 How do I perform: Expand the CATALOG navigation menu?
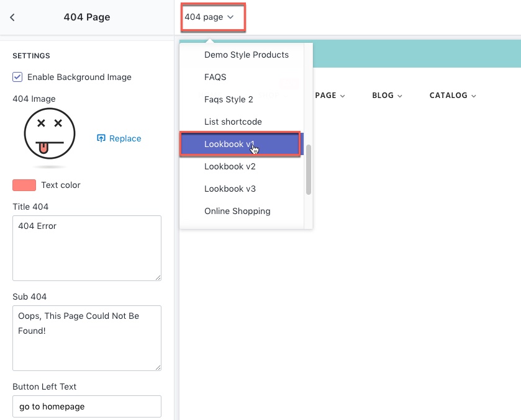(x=453, y=96)
